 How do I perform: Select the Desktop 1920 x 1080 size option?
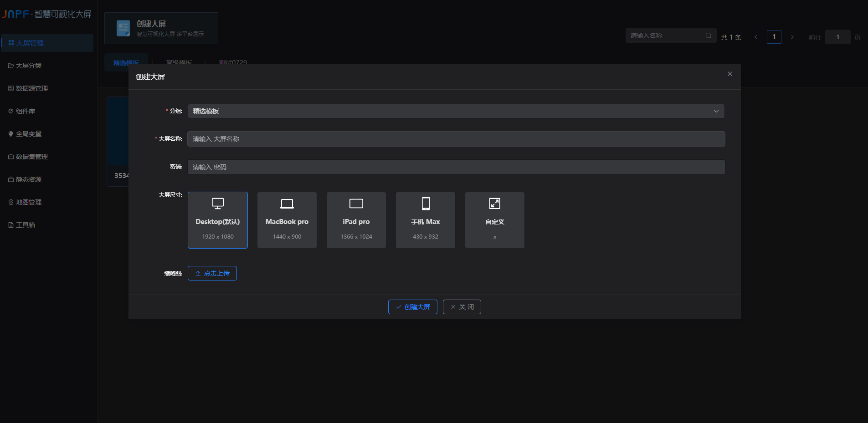(218, 220)
